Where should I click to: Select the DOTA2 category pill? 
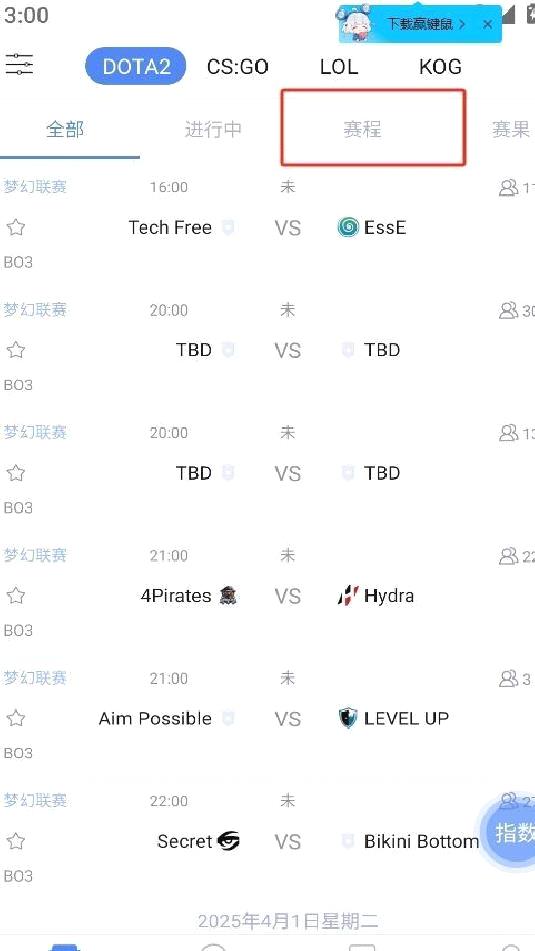click(x=136, y=66)
